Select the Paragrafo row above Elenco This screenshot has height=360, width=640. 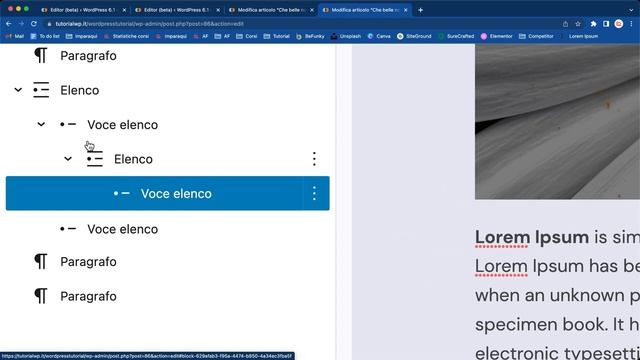click(x=167, y=56)
